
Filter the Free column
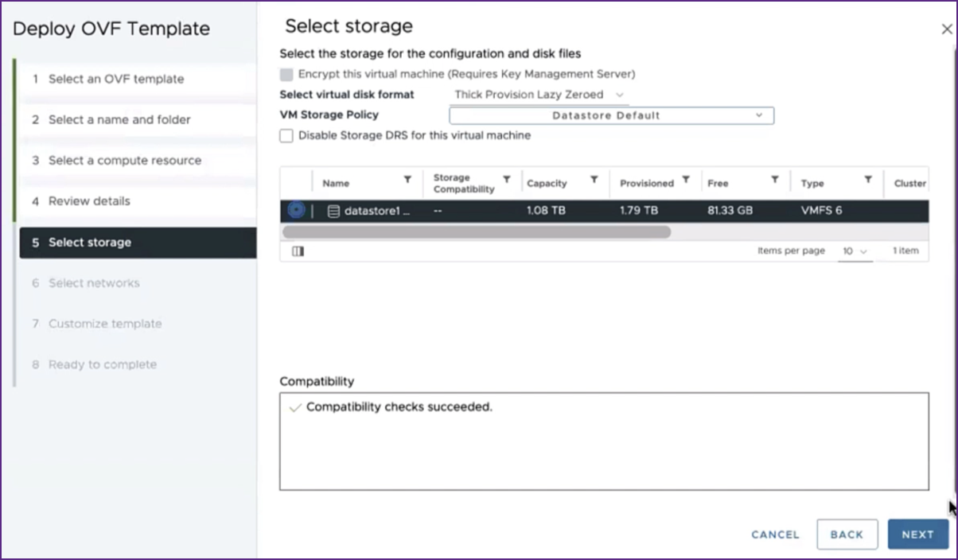[774, 180]
